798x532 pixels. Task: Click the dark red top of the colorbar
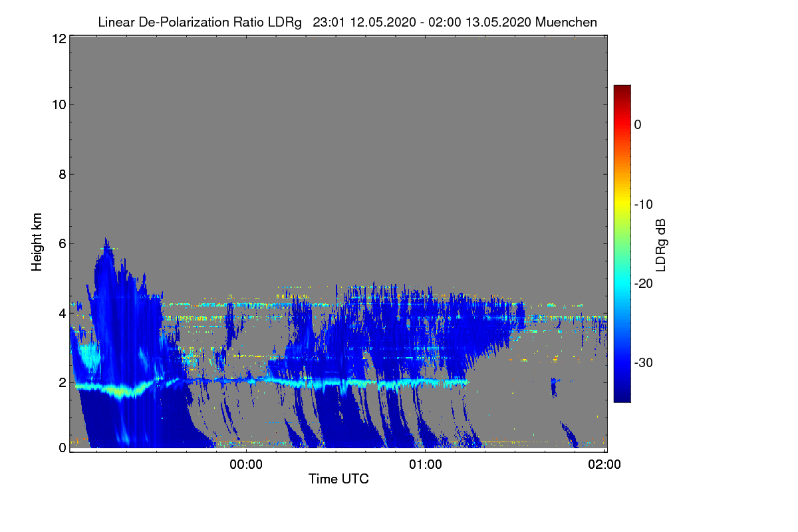[622, 90]
